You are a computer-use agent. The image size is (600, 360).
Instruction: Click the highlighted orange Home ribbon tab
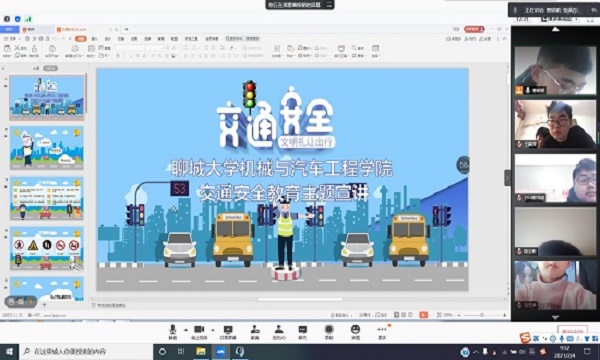tap(81, 39)
